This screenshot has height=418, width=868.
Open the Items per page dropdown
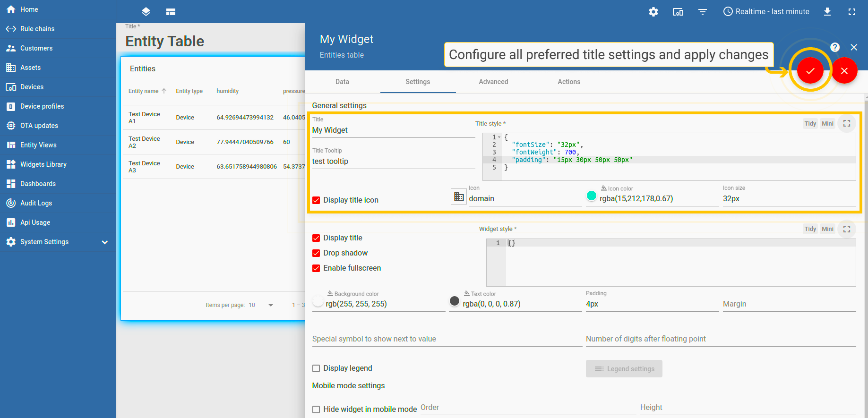coord(261,305)
